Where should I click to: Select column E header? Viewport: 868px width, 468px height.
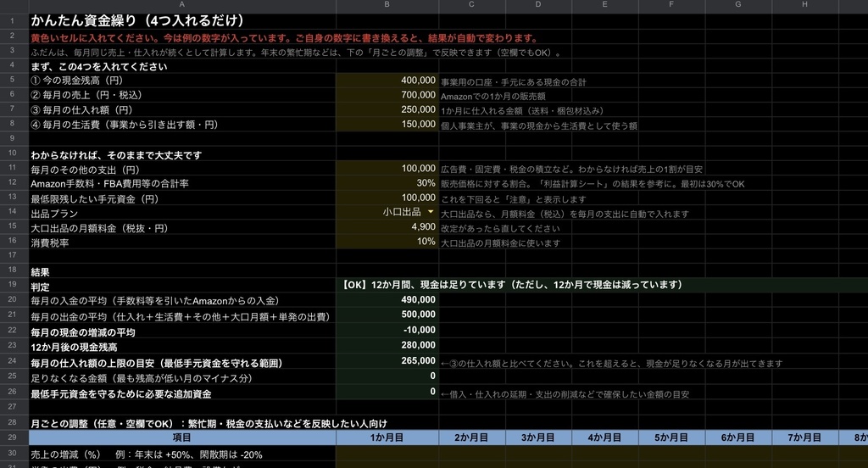pyautogui.click(x=604, y=4)
